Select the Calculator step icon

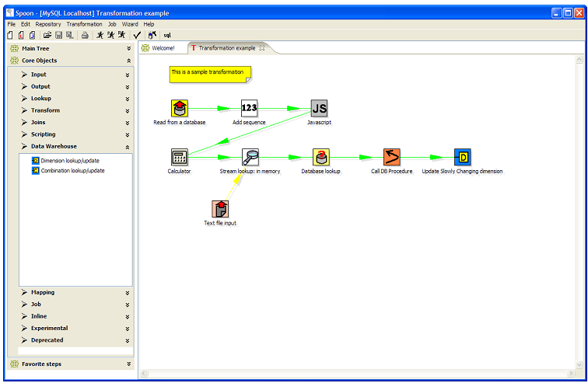click(179, 157)
